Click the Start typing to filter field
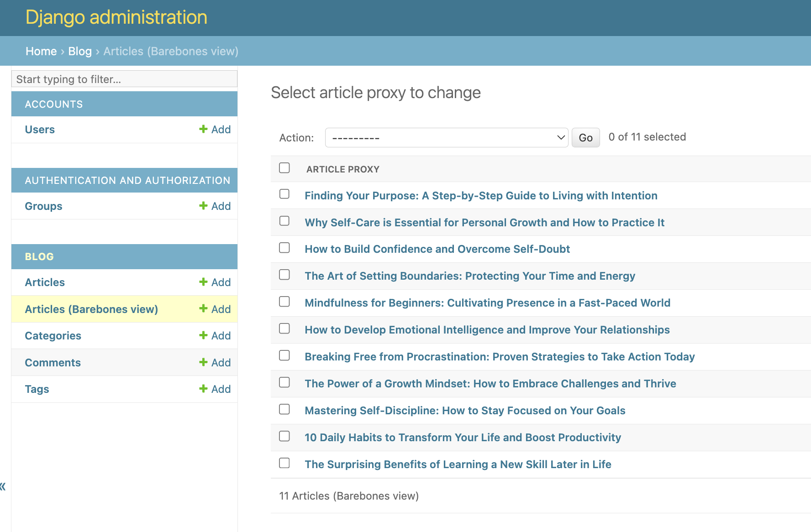The image size is (811, 532). point(124,78)
